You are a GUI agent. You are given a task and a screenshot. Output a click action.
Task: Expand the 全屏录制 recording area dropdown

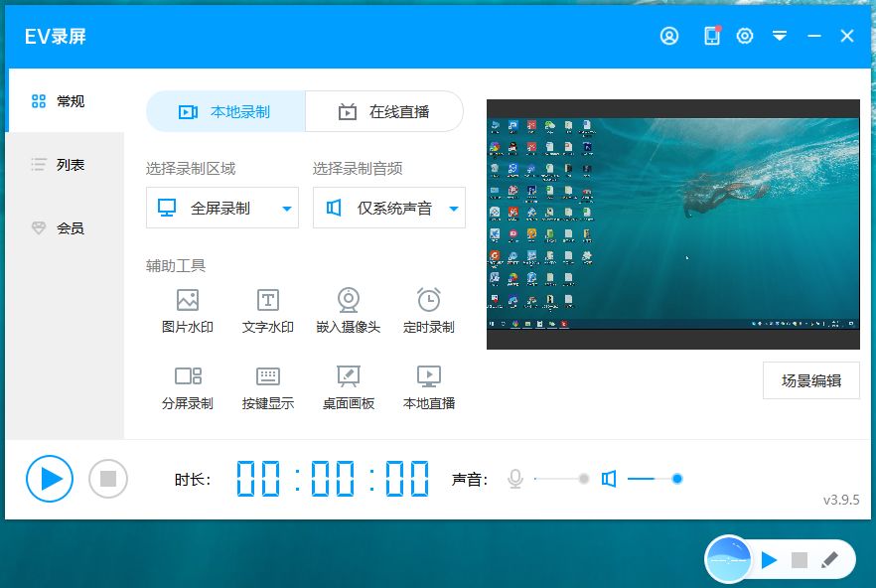(x=221, y=208)
